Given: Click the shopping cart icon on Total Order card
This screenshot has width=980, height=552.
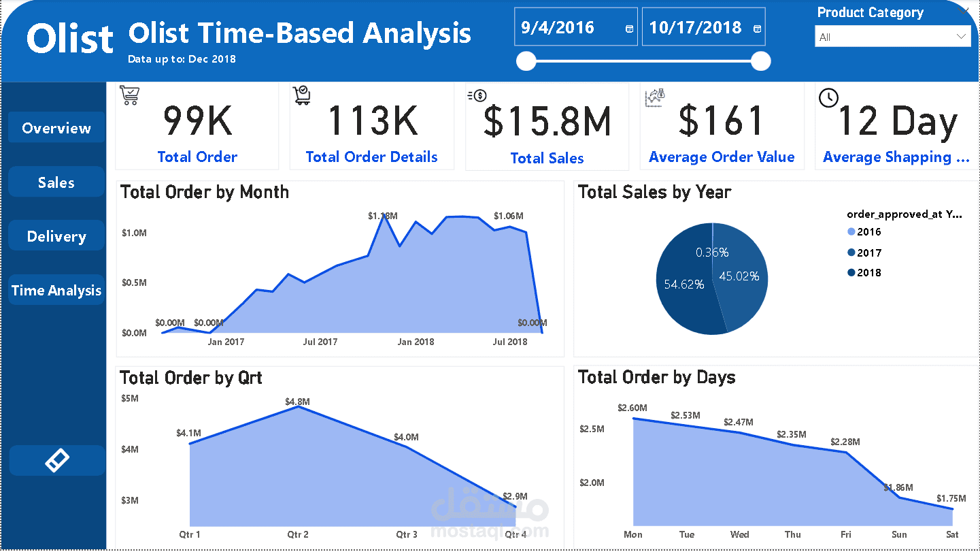Looking at the screenshot, I should 129,95.
